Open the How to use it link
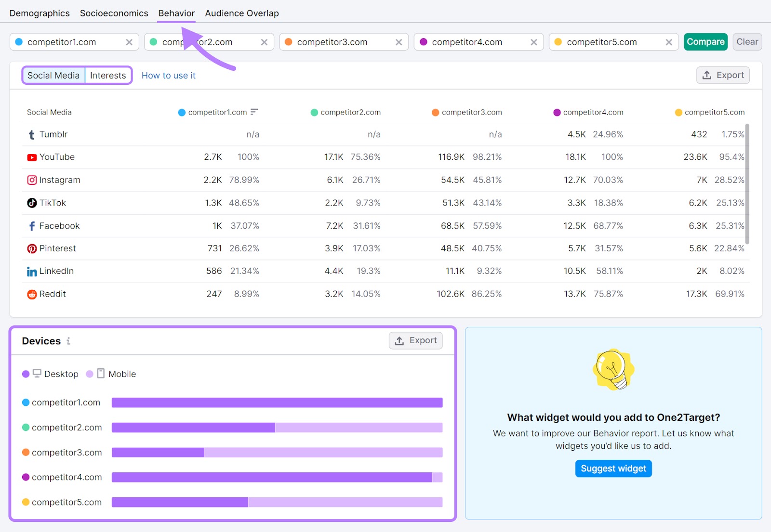This screenshot has width=771, height=532. [168, 75]
